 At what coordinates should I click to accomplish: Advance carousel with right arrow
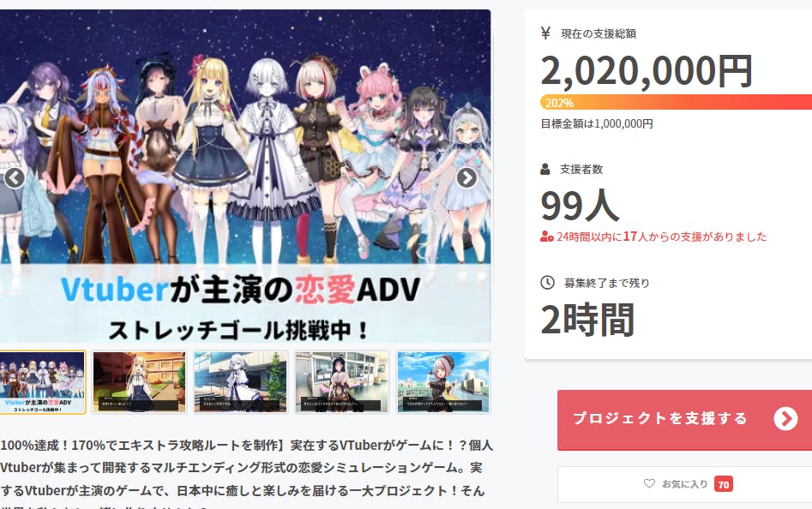tap(466, 178)
